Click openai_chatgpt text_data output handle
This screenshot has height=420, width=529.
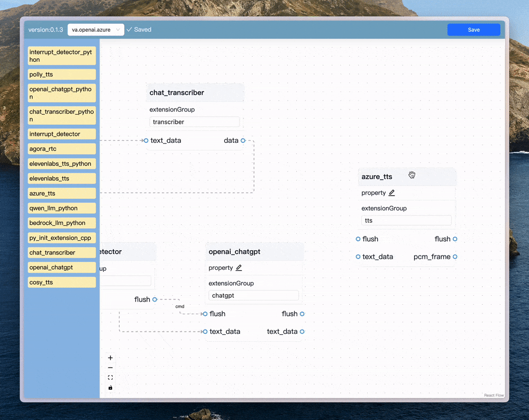pyautogui.click(x=302, y=332)
